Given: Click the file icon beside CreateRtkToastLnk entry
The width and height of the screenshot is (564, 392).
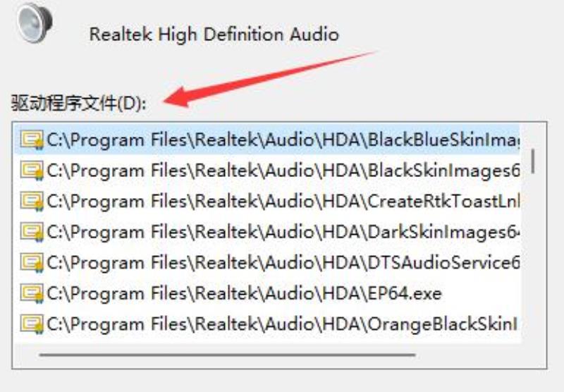Looking at the screenshot, I should coord(32,202).
